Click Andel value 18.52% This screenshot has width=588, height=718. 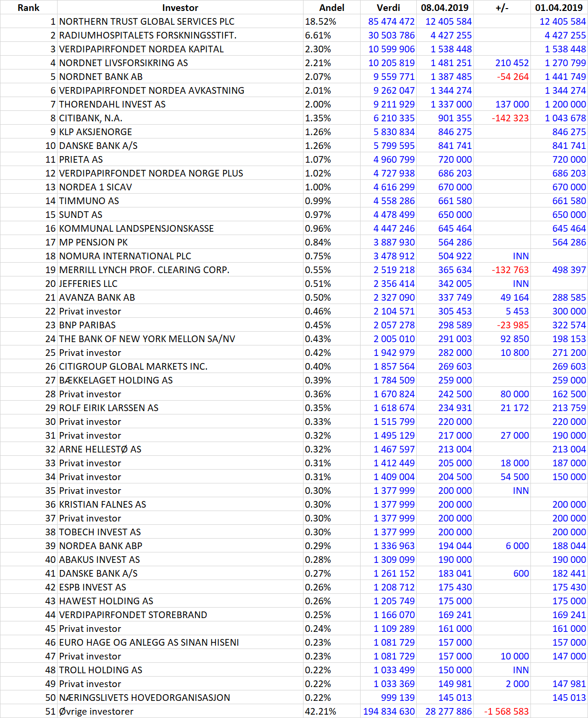pos(321,21)
